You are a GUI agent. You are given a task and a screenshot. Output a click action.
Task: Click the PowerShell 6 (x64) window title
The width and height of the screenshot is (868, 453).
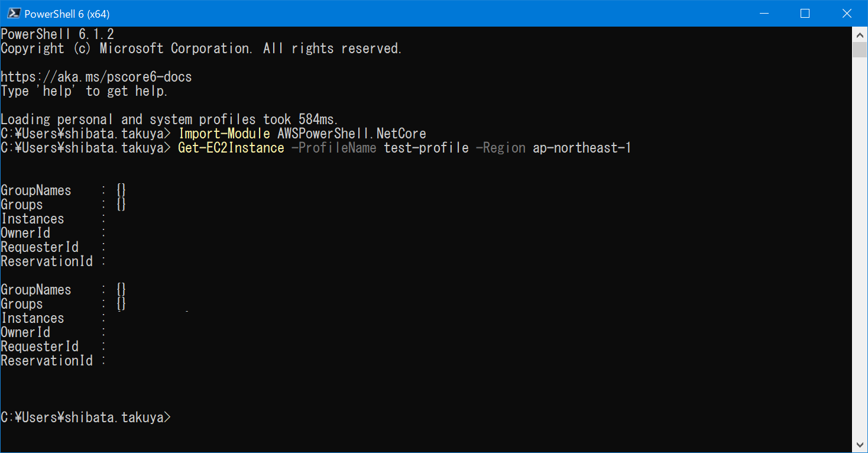coord(67,13)
